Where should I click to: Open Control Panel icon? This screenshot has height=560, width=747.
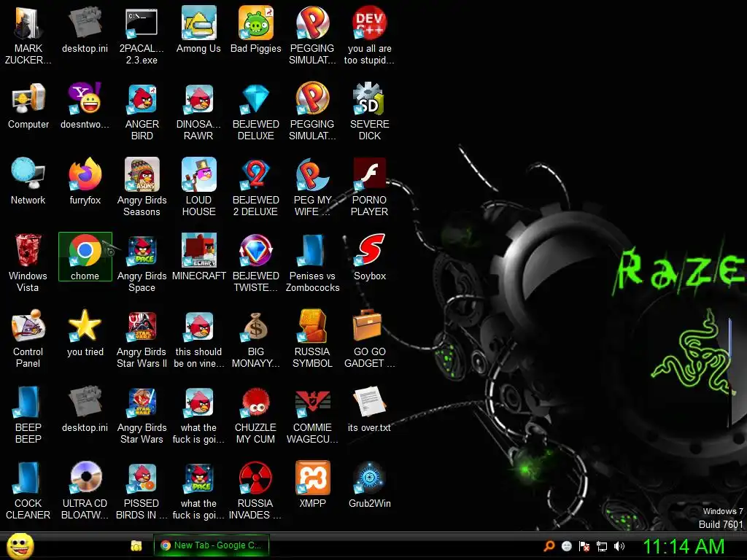(28, 338)
